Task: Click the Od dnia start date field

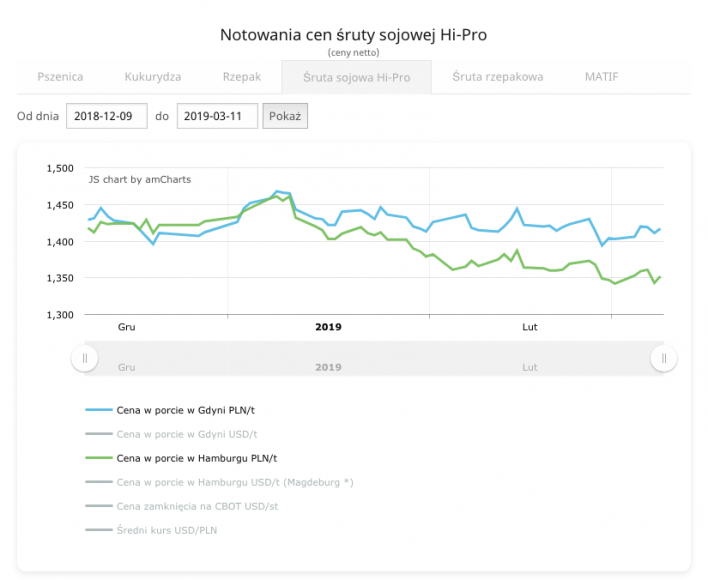Action: pos(107,116)
